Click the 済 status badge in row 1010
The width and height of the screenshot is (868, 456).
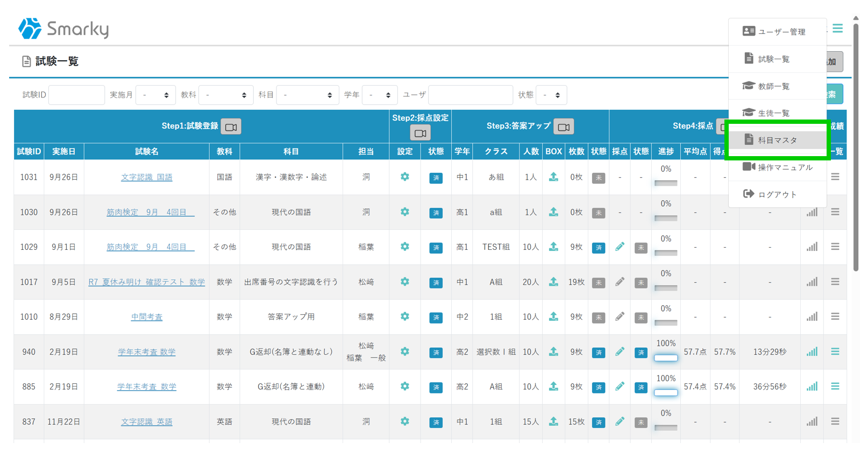(436, 317)
